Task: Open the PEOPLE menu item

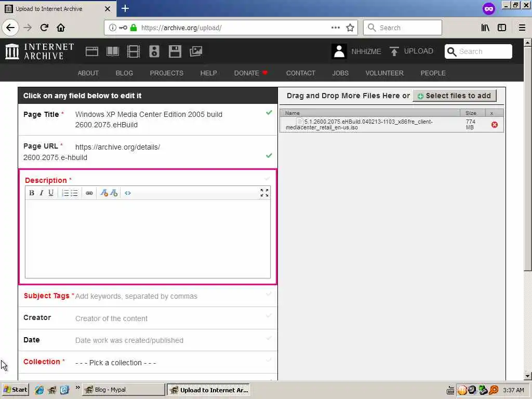Action: point(433,73)
